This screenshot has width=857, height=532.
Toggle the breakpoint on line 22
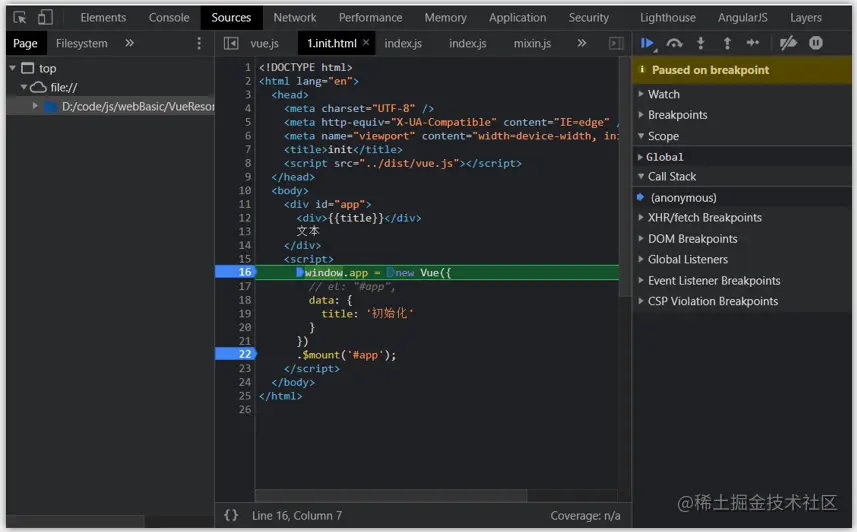pos(236,354)
